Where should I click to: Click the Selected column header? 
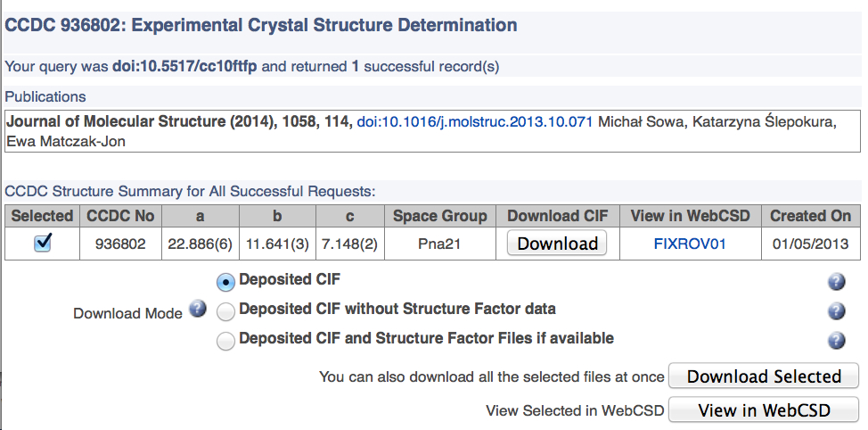tap(42, 216)
